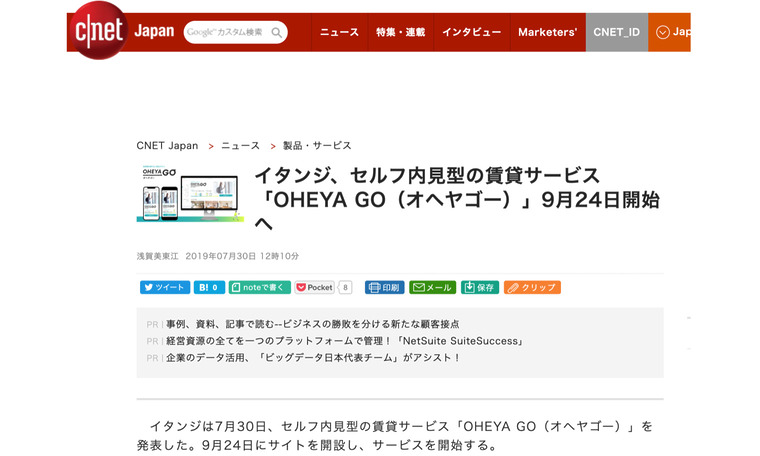This screenshot has width=760, height=456.
Task: Save the article to Pocket
Action: [x=315, y=287]
